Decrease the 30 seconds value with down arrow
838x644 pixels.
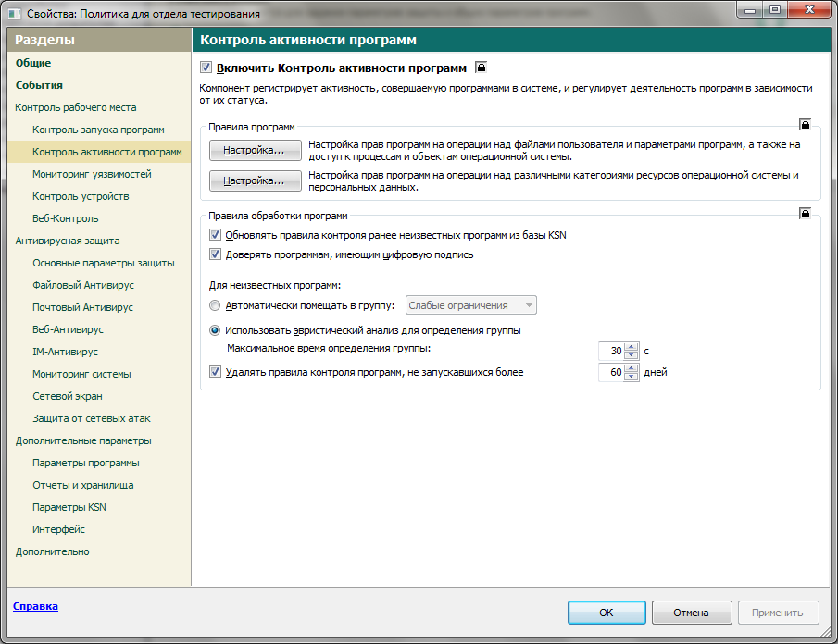click(x=632, y=355)
